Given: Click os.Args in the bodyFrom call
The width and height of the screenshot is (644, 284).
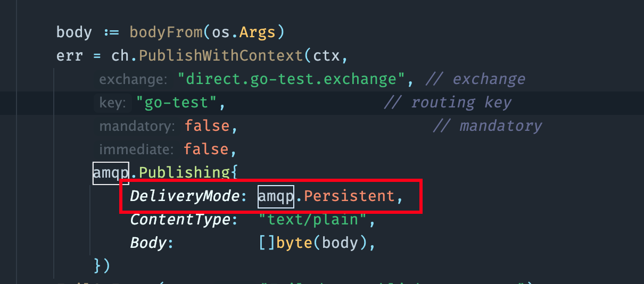Looking at the screenshot, I should point(244,32).
